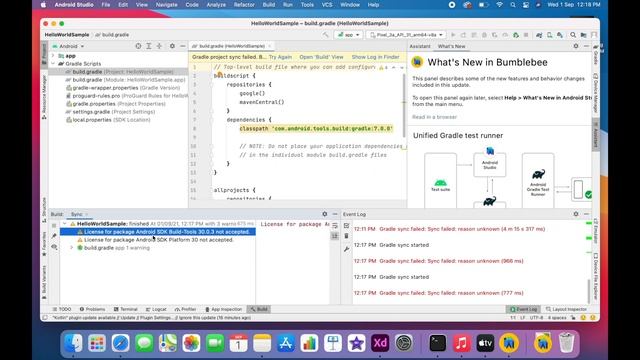This screenshot has height=360, width=640.
Task: Toggle Device Manager side tab
Action: click(596, 93)
